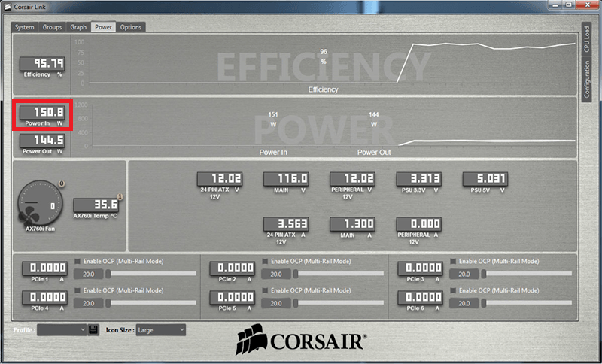This screenshot has height=364, width=602.
Task: Click the PCIe 4 OCP slider handle
Action: 108,303
